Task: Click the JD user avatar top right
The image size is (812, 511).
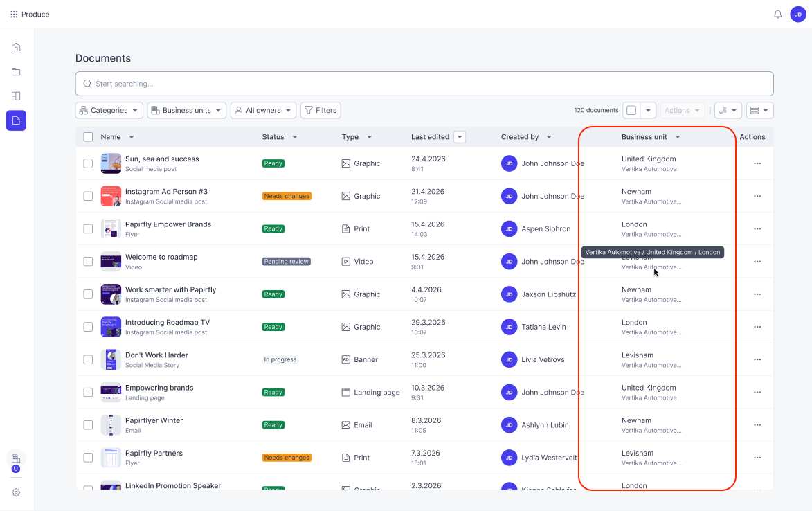Action: coord(798,15)
